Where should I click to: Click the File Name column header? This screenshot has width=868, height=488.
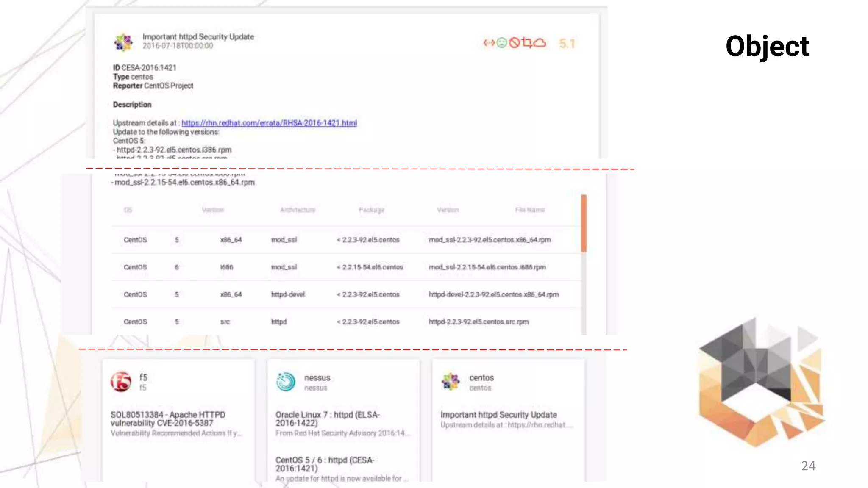pyautogui.click(x=530, y=210)
